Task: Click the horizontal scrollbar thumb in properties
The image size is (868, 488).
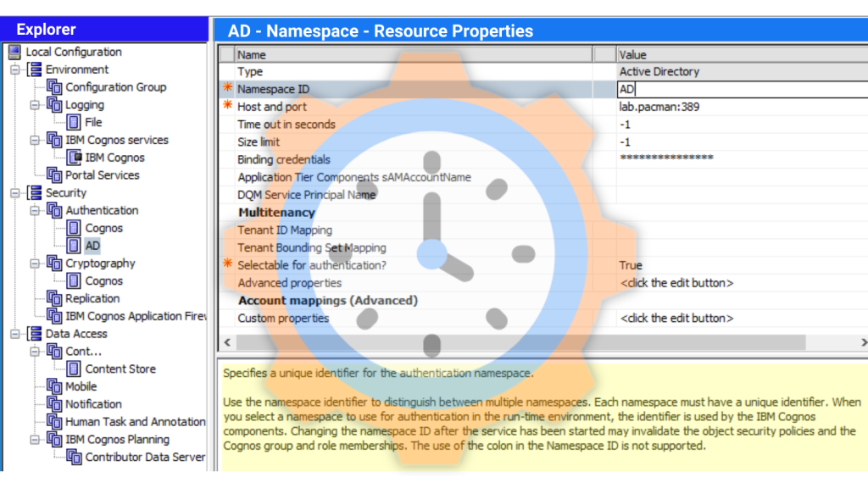Action: (521, 342)
